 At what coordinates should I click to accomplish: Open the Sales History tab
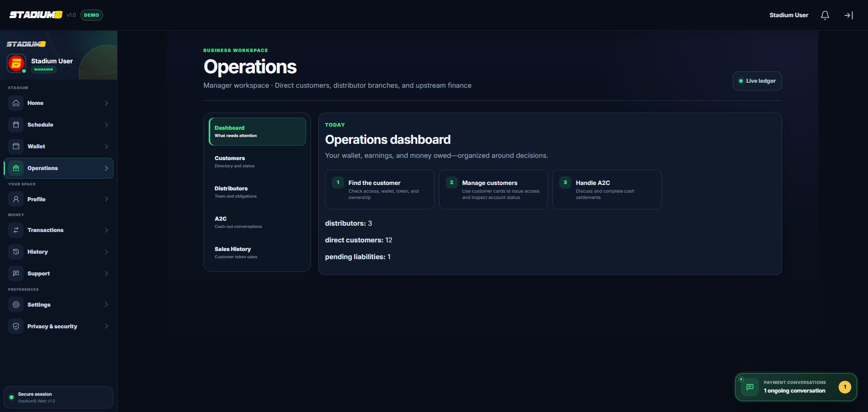257,253
